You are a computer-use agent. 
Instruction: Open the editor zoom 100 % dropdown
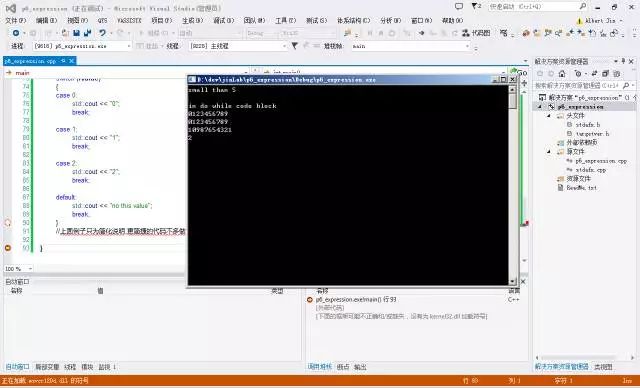(18, 269)
